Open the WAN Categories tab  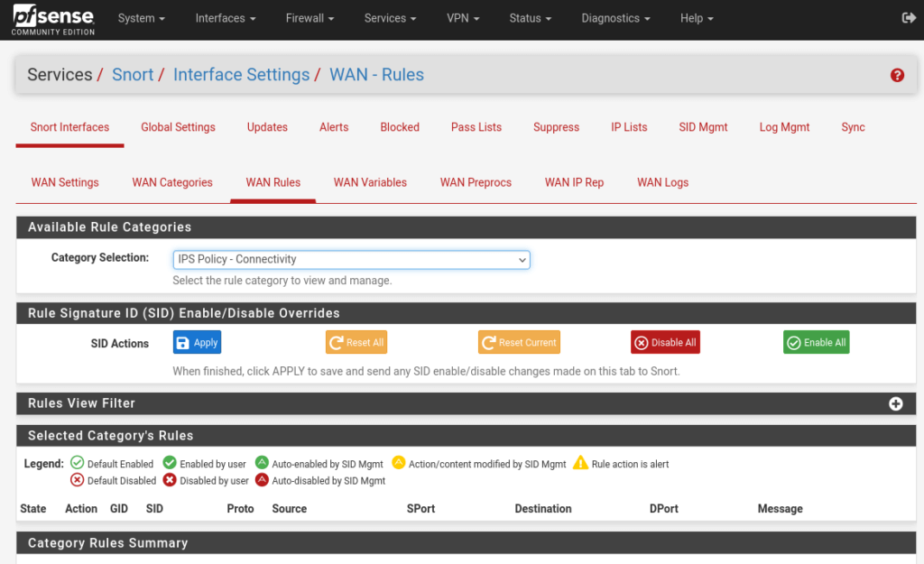(172, 182)
